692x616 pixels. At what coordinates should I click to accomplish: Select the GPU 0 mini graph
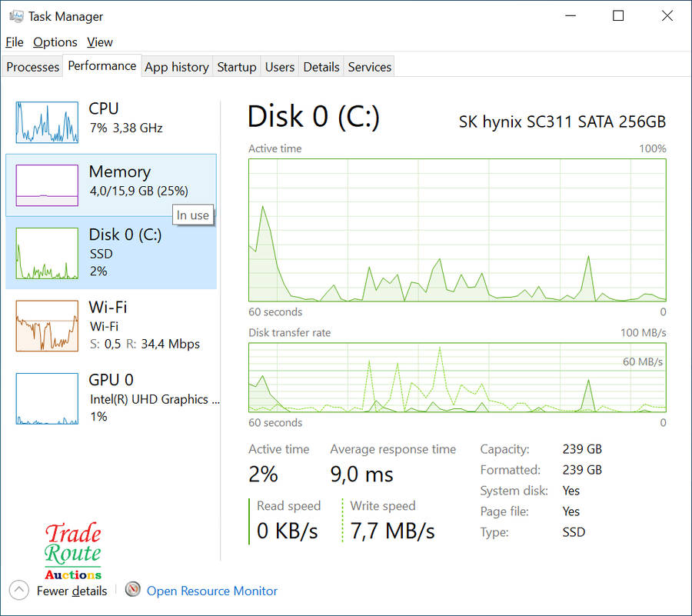pyautogui.click(x=47, y=398)
